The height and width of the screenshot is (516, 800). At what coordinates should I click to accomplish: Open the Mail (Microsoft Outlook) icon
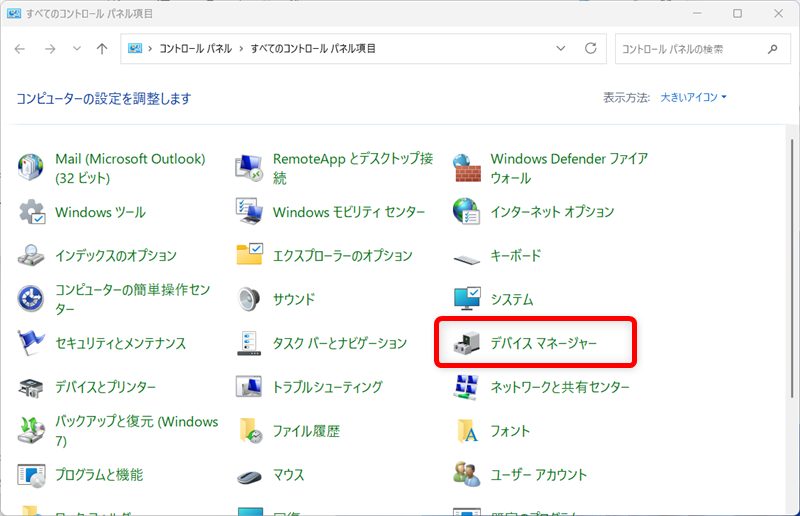click(x=30, y=167)
